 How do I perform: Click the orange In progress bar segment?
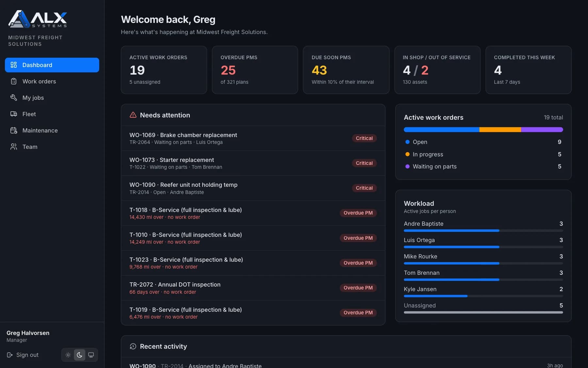click(x=500, y=130)
